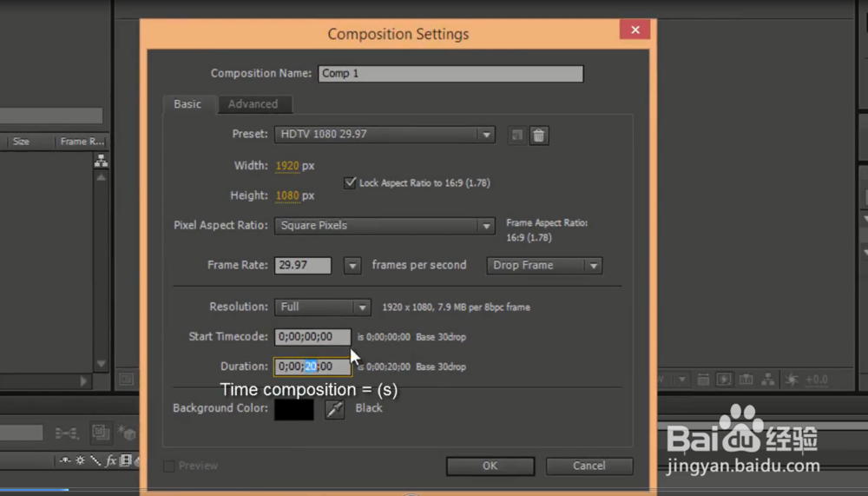
Task: Click the fx Effects switch column icon
Action: tap(111, 460)
